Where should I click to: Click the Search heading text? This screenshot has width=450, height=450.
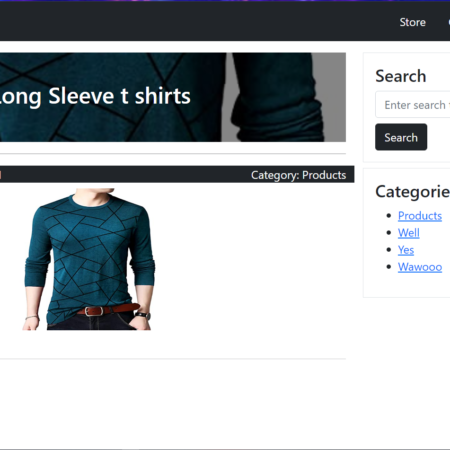(401, 76)
